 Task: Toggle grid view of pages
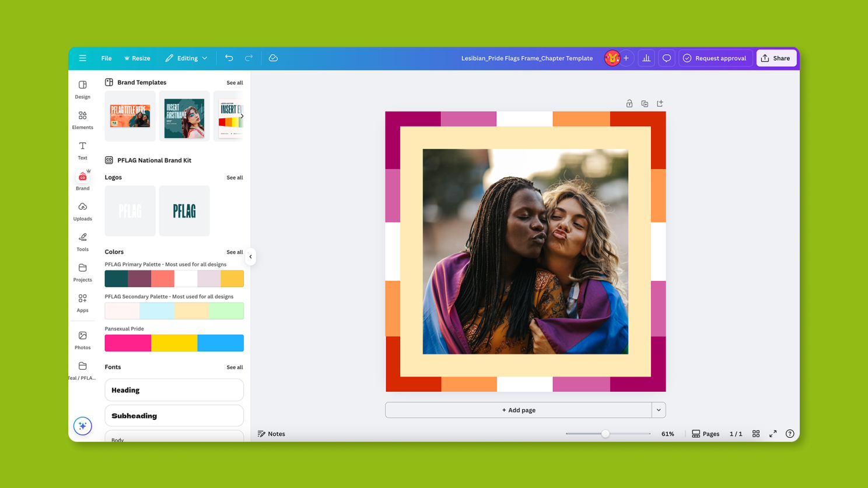click(x=756, y=434)
